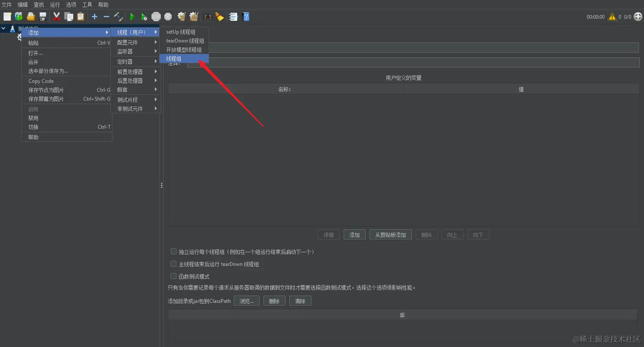Click the Open folder toolbar icon
The image size is (644, 347).
31,17
